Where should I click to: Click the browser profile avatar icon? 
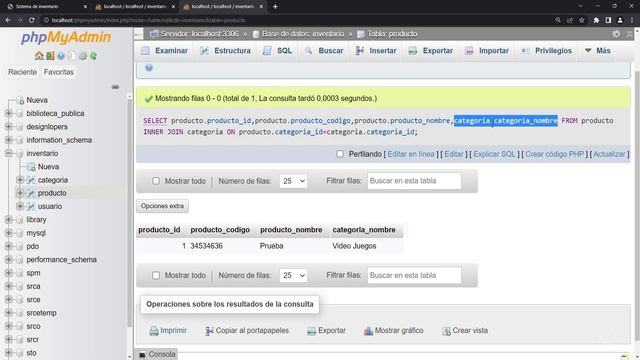(x=620, y=20)
